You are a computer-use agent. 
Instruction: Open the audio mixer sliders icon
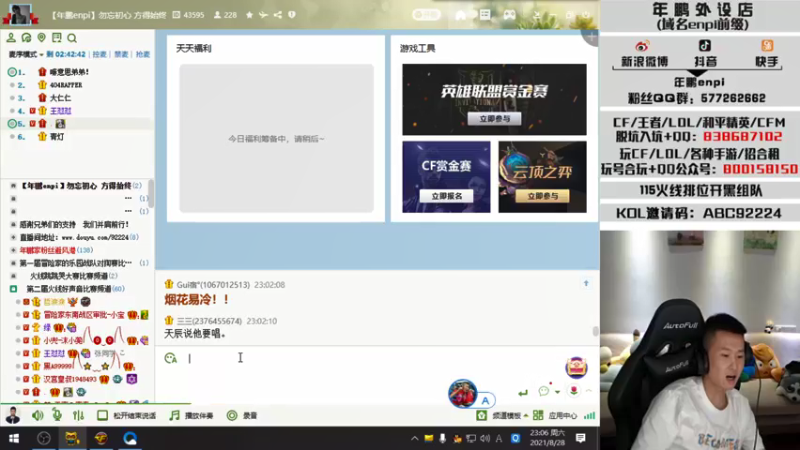tap(78, 415)
